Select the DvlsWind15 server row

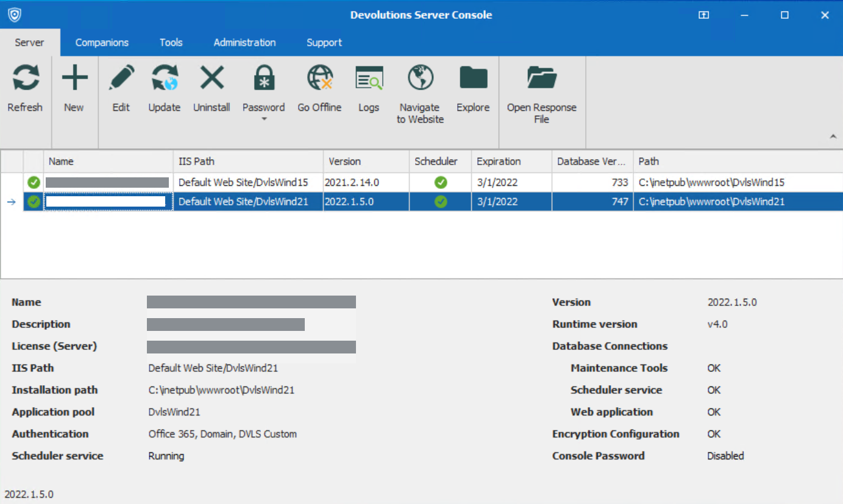250,182
